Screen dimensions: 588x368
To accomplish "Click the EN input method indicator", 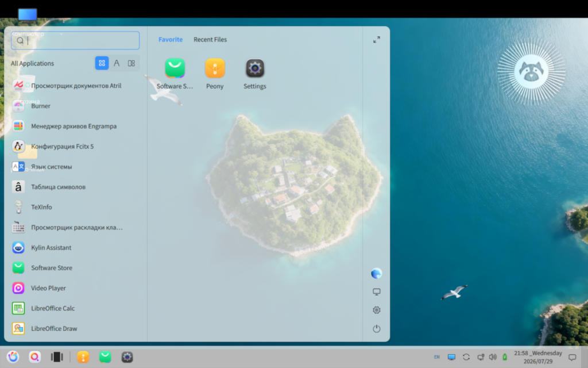I will tap(437, 357).
